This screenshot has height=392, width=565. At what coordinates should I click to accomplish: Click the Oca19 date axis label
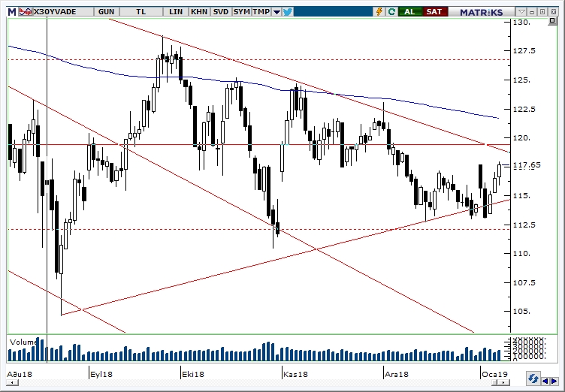(x=495, y=374)
